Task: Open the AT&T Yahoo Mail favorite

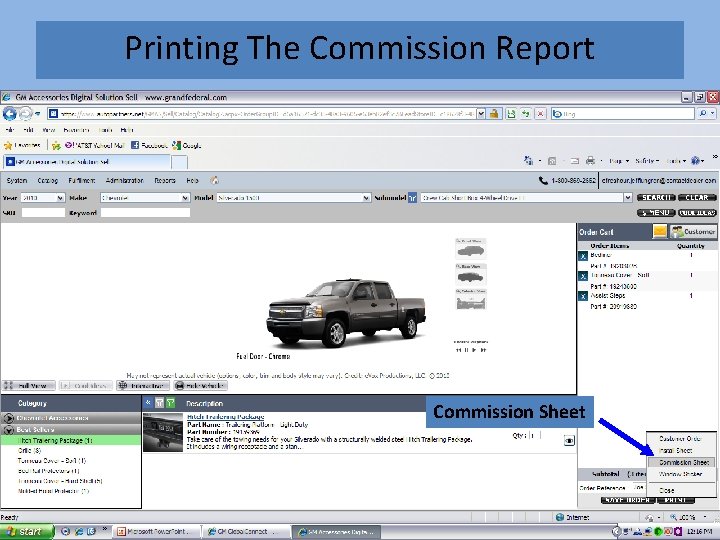Action: click(95, 146)
